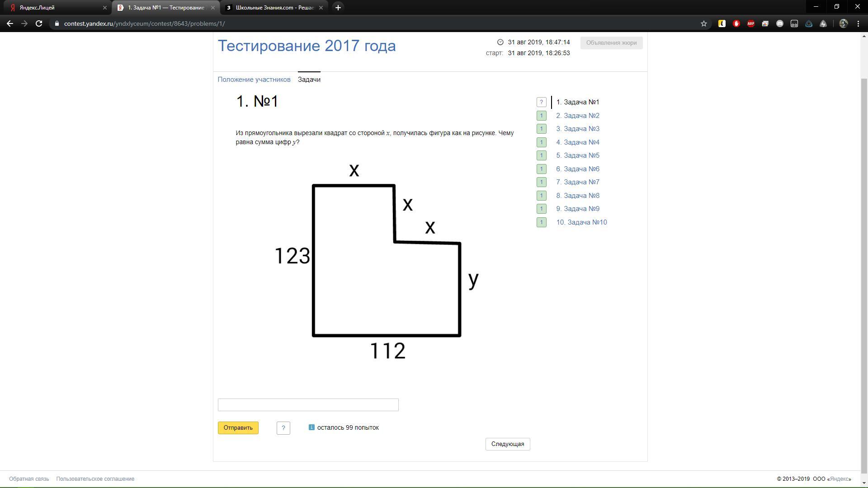Click the Объявления жюри button

click(x=611, y=43)
